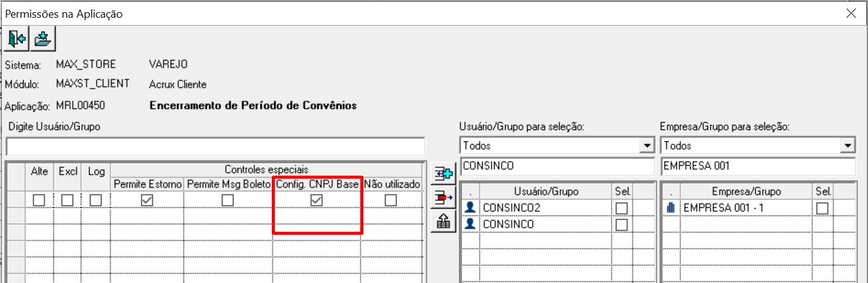Click user icon beside CONSINCO row
868x283 pixels.
(x=470, y=224)
